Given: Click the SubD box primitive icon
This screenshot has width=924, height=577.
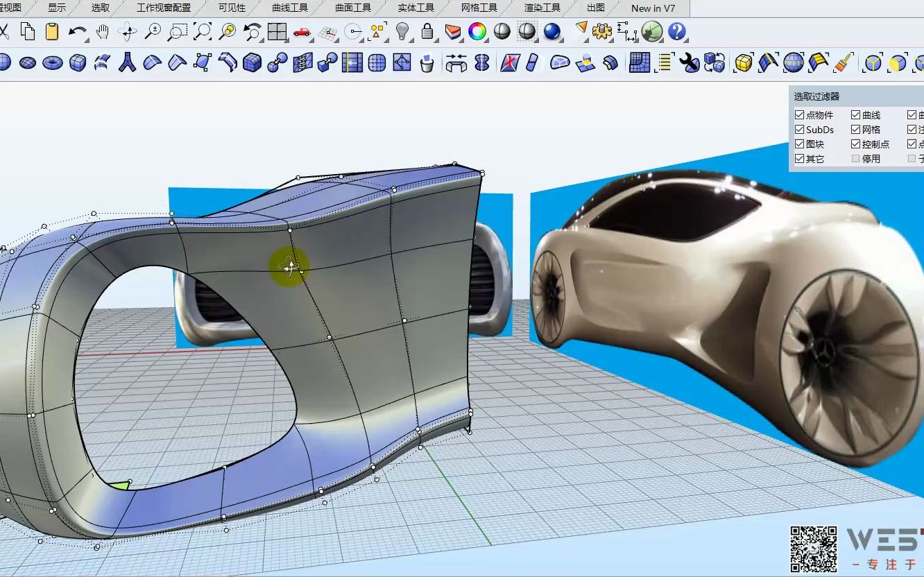Looking at the screenshot, I should click(78, 63).
